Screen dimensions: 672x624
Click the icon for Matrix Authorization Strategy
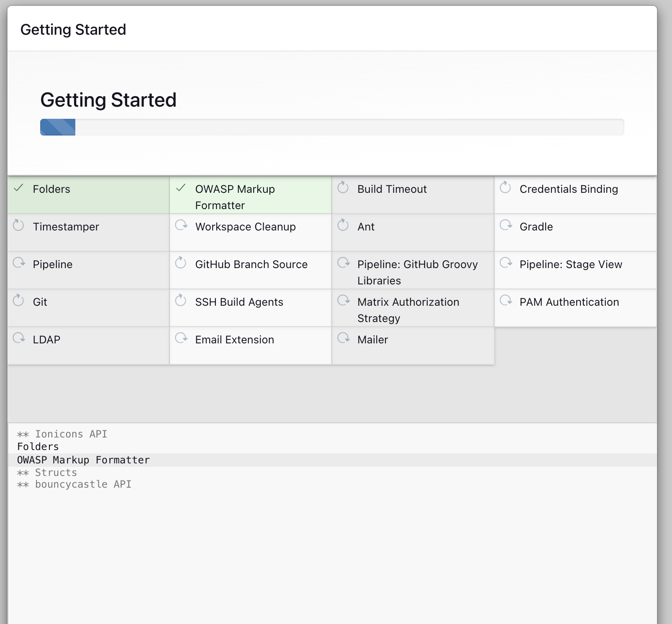[344, 301]
